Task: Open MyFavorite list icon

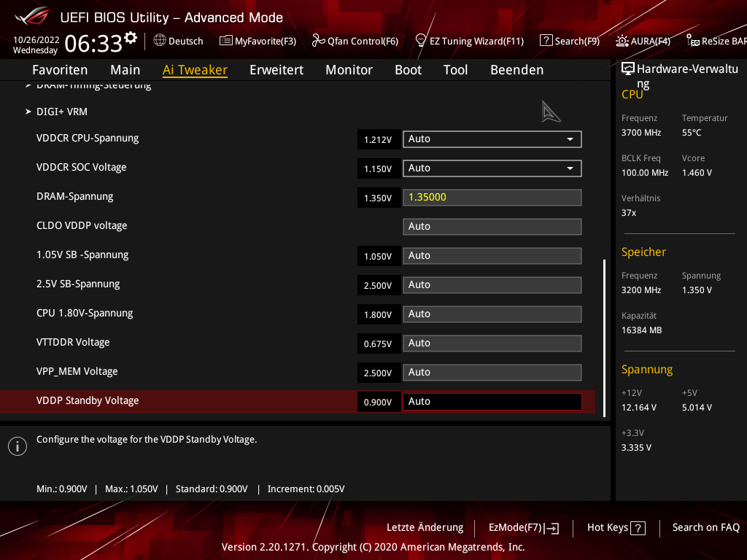Action: click(x=226, y=41)
